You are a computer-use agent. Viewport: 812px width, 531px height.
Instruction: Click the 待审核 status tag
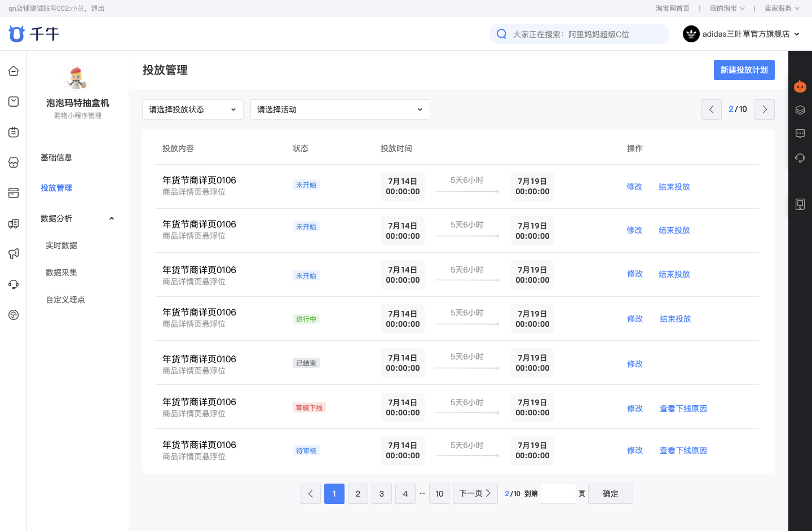point(306,450)
